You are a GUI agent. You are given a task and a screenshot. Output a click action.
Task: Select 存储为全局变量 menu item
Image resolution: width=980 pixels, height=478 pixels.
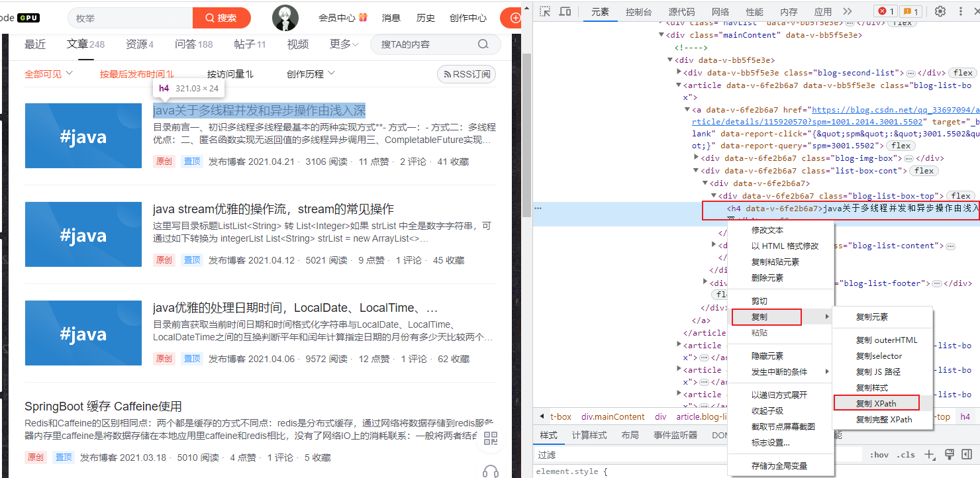click(779, 466)
